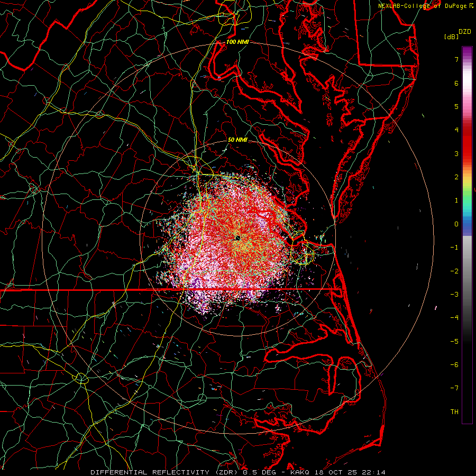This screenshot has height=476, width=476.
Task: Click the radar site marker at echo center
Action: [238, 238]
